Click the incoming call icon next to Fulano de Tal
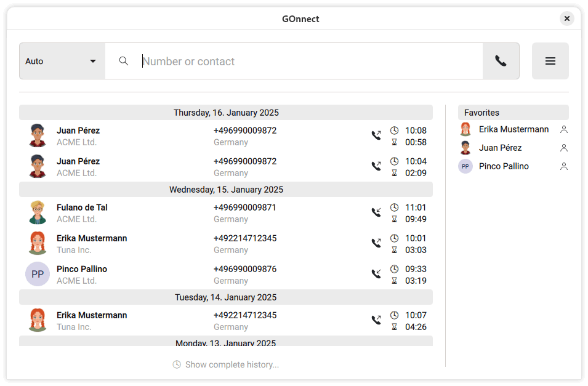Screen dimensions: 588x386 click(x=376, y=212)
